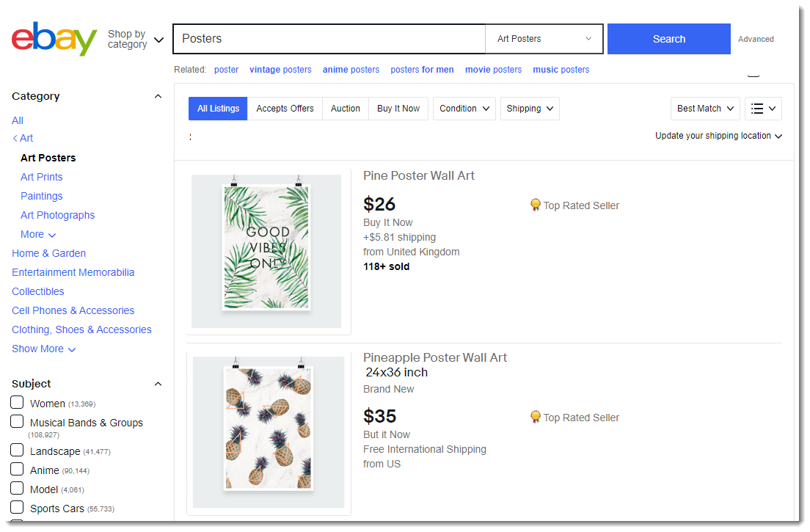Viewport: 810px width, 532px height.
Task: Collapse the Category section chevron
Action: tap(158, 96)
